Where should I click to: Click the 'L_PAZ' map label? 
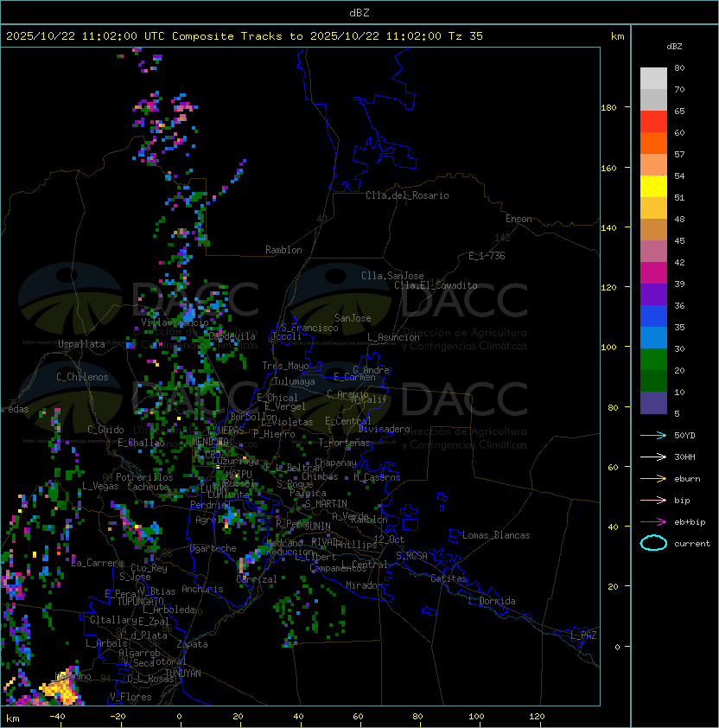point(583,635)
